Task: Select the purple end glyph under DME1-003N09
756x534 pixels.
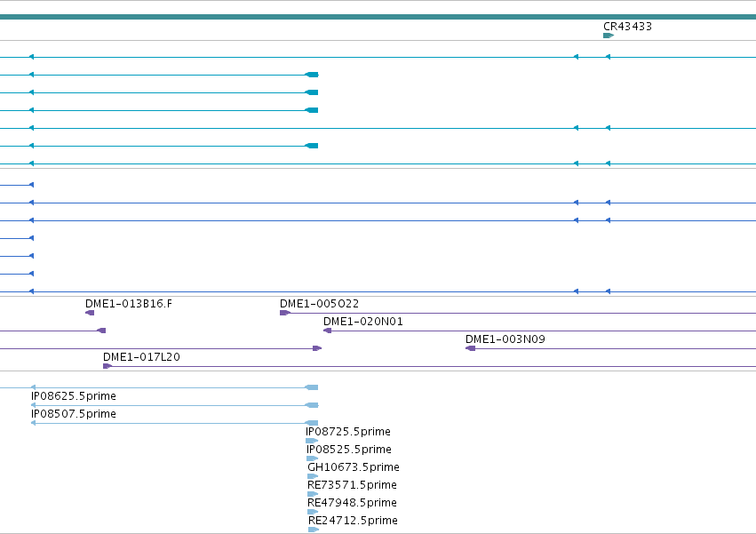Action: (471, 349)
